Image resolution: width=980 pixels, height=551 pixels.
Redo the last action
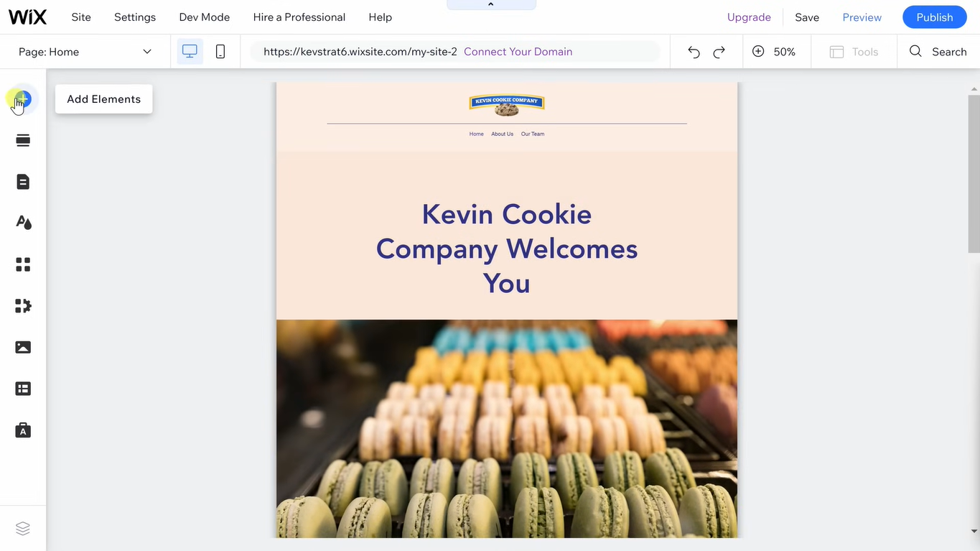click(719, 52)
